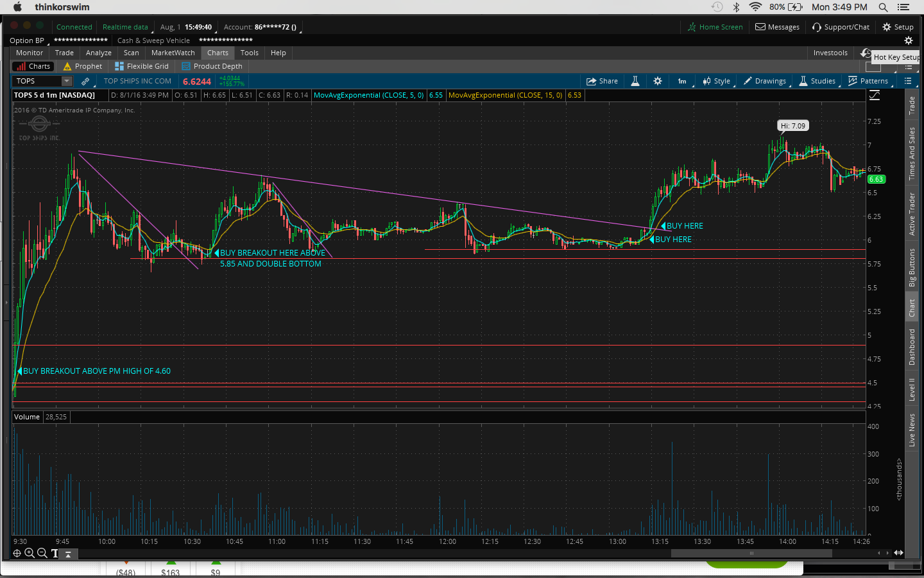Image resolution: width=924 pixels, height=578 pixels.
Task: Click the flask icon next to Share
Action: pyautogui.click(x=635, y=81)
